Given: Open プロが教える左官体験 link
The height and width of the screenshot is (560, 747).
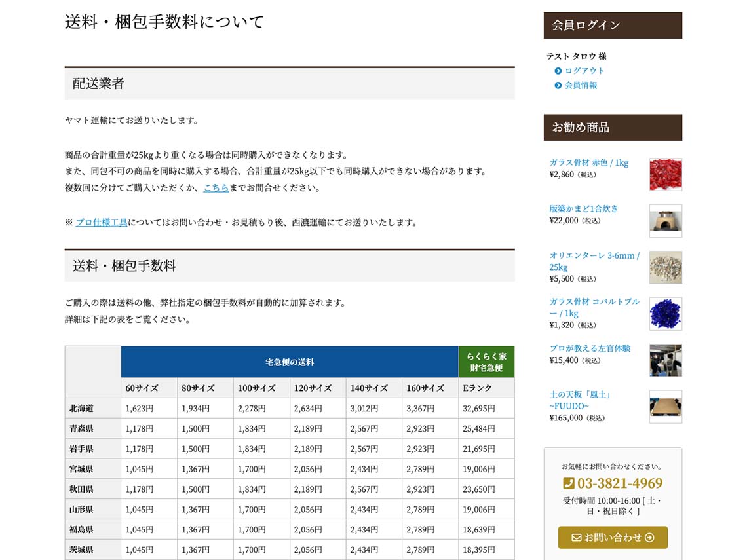Looking at the screenshot, I should pos(590,348).
